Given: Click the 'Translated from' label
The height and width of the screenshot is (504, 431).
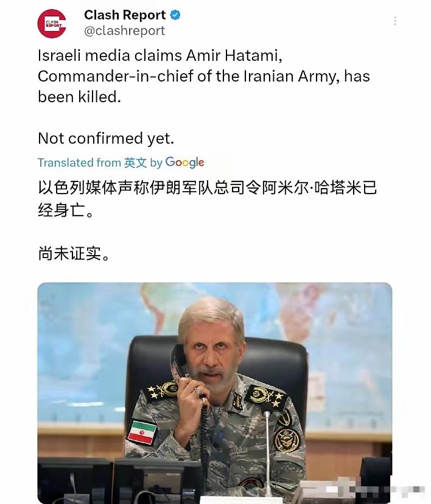Looking at the screenshot, I should coord(79,163).
